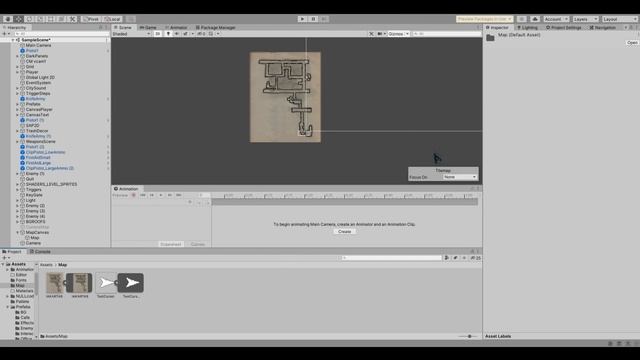This screenshot has height=360, width=640.
Task: Select the Move tool in the toolbar
Action: (x=19, y=19)
